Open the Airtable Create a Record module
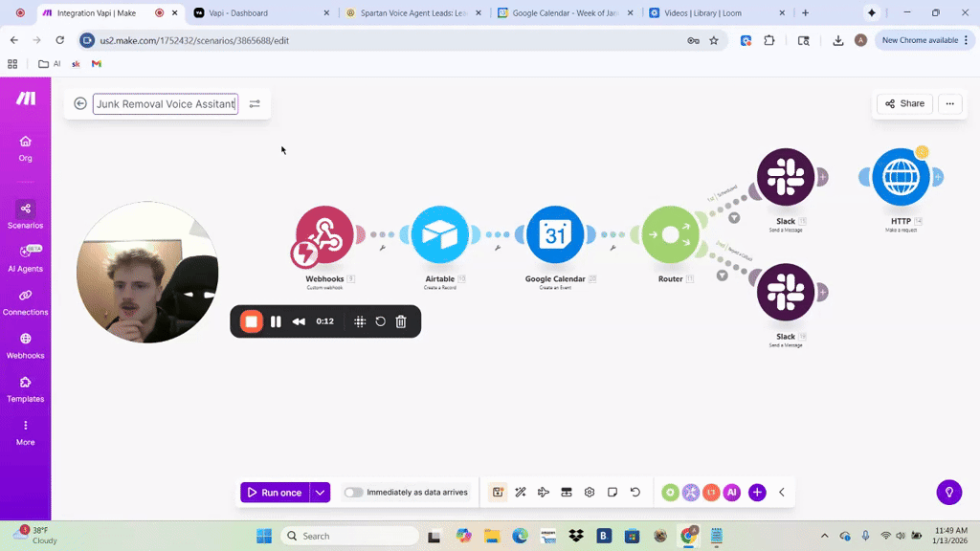This screenshot has width=980, height=551. [x=440, y=235]
